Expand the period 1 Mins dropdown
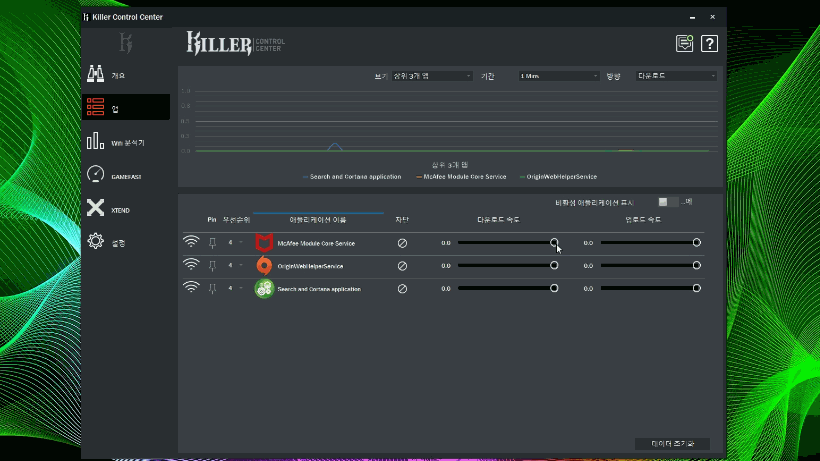Image resolution: width=820 pixels, height=461 pixels. coord(558,76)
